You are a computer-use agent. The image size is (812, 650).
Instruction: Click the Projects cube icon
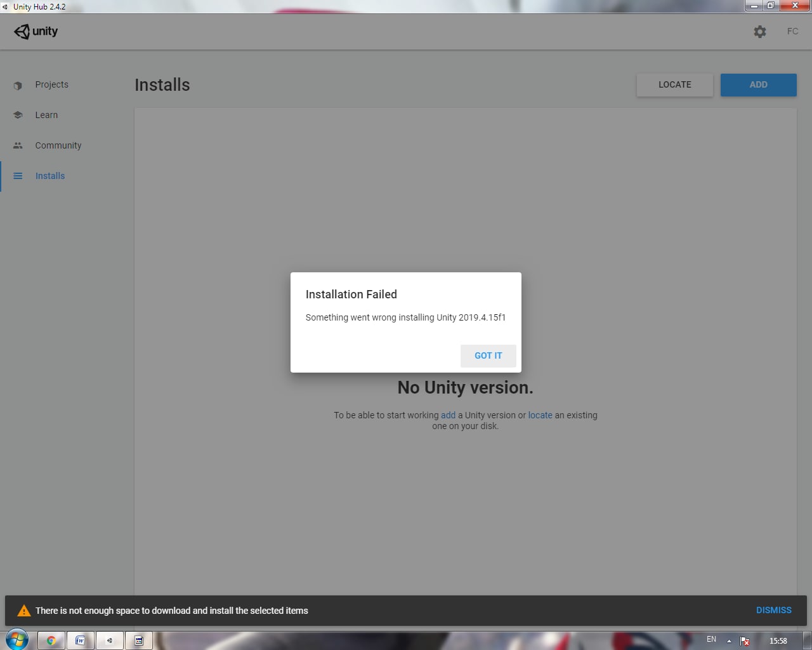pos(18,85)
